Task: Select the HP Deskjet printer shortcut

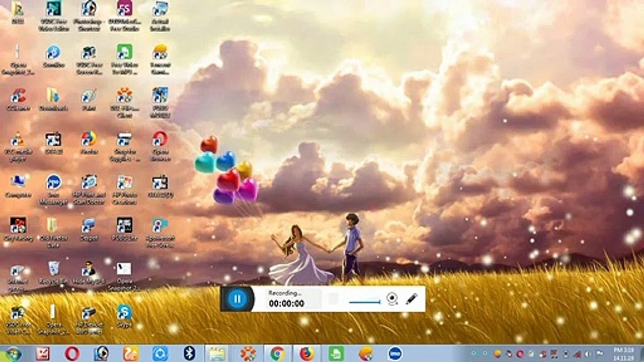Action: coord(89,319)
